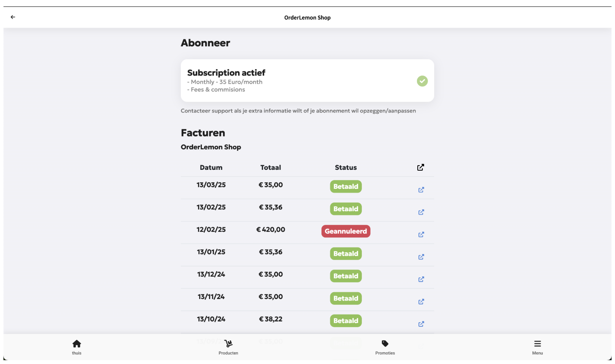This screenshot has height=364, width=615.
Task: Open the Promoties tab
Action: [385, 347]
